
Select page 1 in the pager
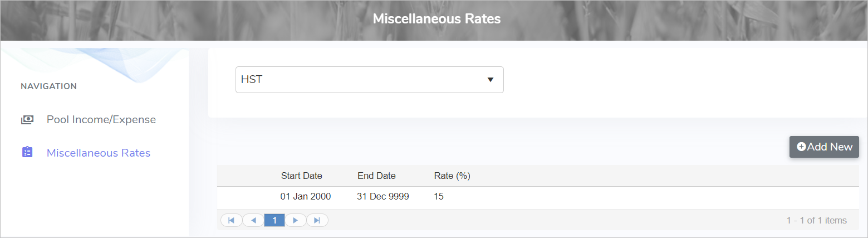pyautogui.click(x=274, y=220)
